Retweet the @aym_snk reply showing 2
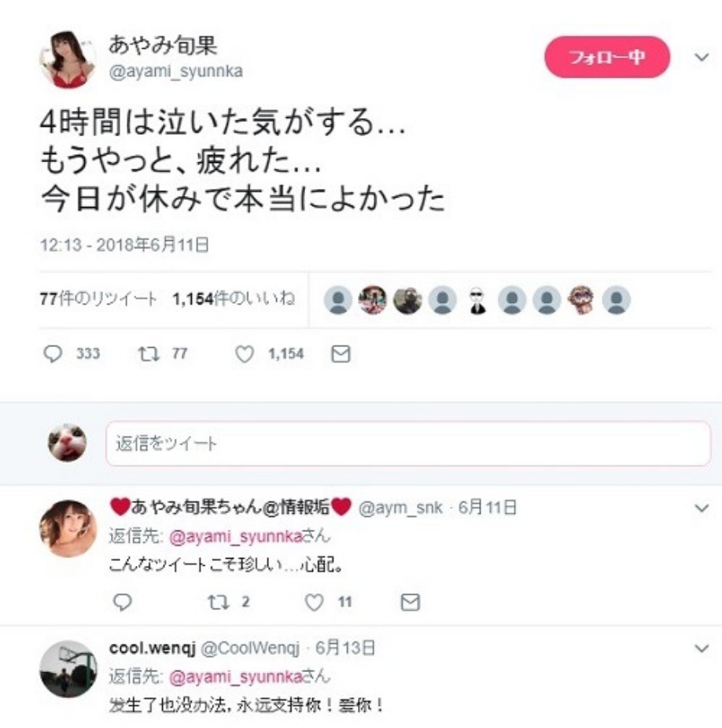This screenshot has width=722, height=728. coord(218,602)
